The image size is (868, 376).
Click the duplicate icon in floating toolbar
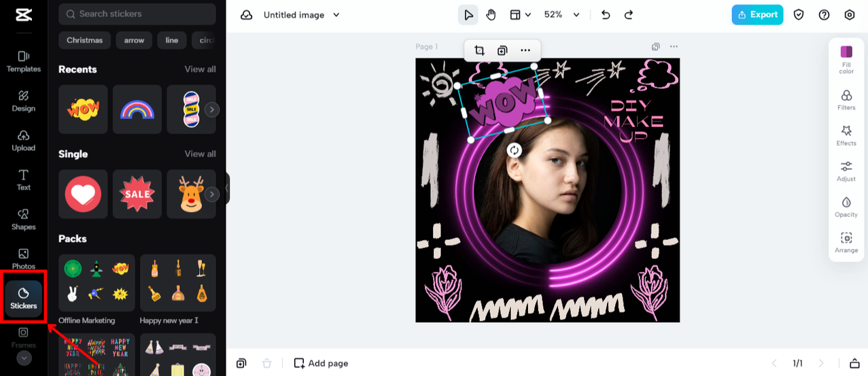point(502,50)
